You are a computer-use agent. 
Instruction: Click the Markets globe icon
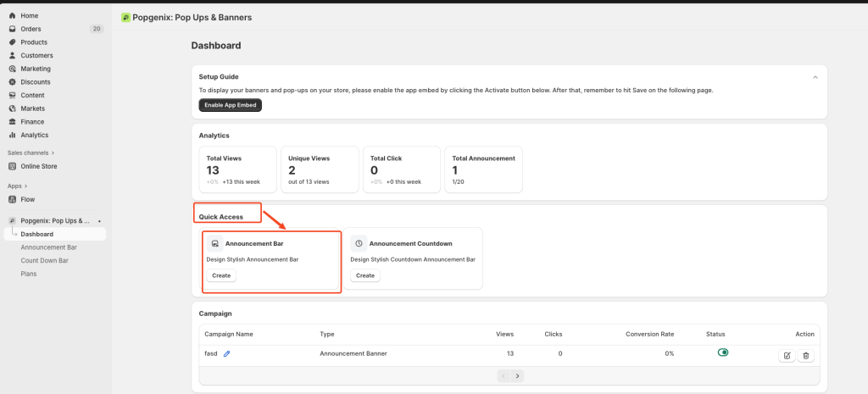point(12,108)
